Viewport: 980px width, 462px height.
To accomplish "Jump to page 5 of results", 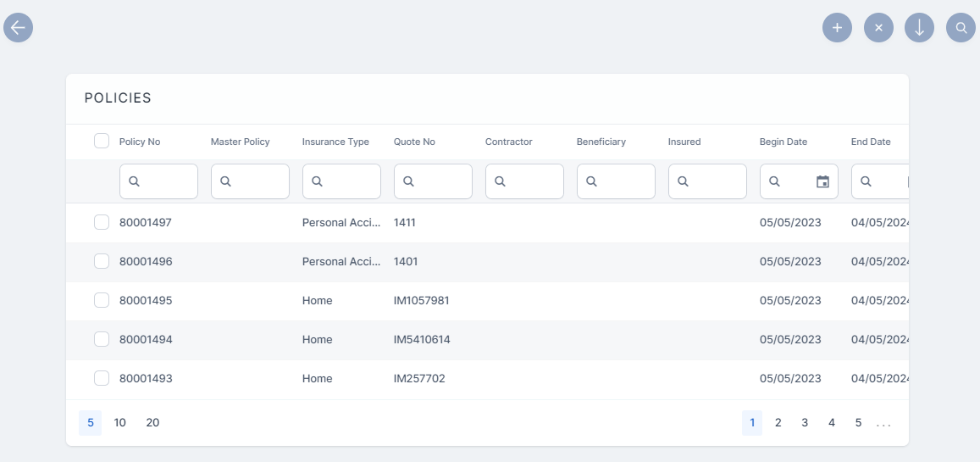I will [x=858, y=422].
